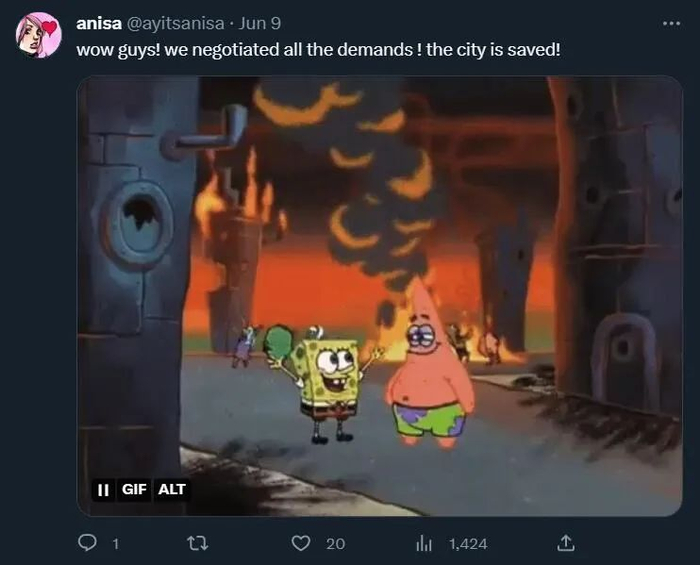Viewport: 700px width, 565px height.
Task: Click the reply speech bubble icon
Action: 87,543
